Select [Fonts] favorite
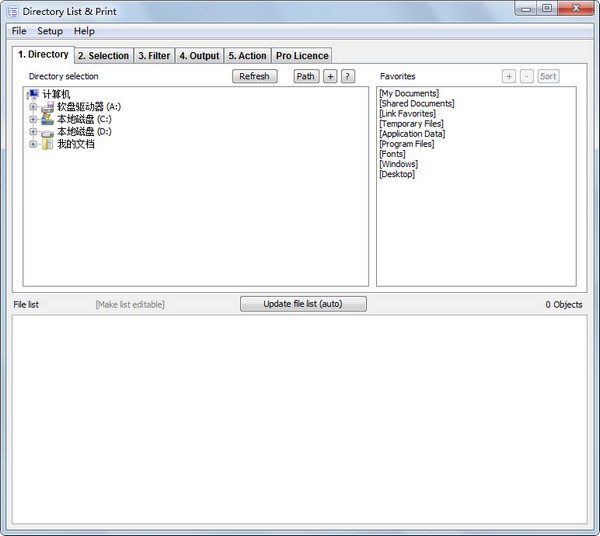600x536 pixels. click(392, 154)
